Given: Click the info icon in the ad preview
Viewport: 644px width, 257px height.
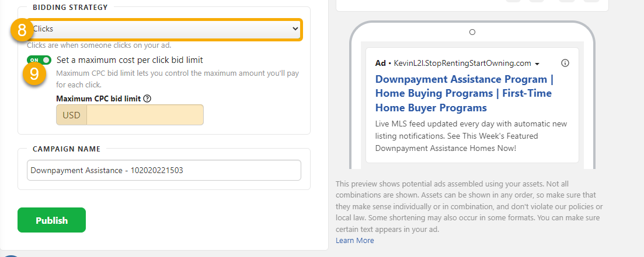Looking at the screenshot, I should 565,63.
